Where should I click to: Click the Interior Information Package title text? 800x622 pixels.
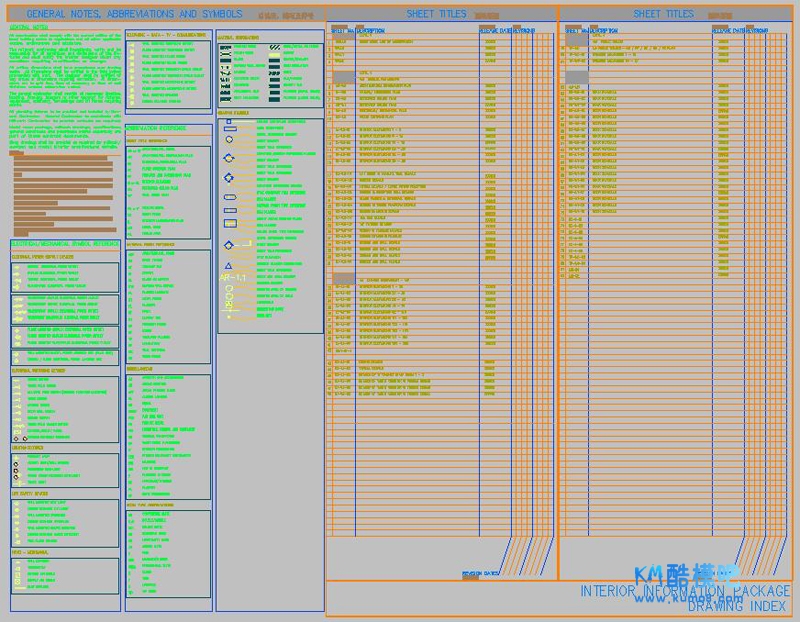click(684, 592)
